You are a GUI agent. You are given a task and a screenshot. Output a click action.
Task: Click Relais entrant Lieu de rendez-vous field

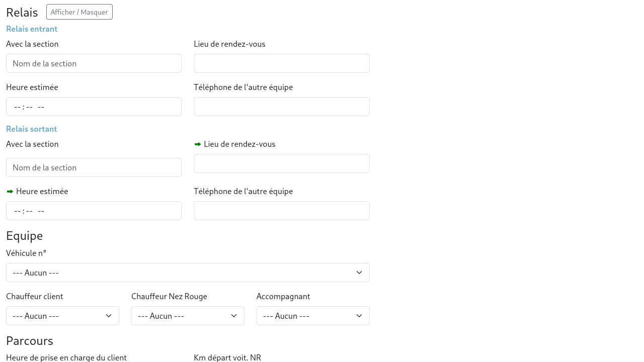pyautogui.click(x=281, y=63)
